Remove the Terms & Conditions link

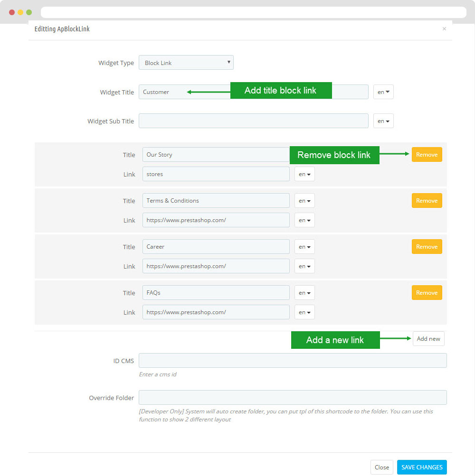point(427,201)
